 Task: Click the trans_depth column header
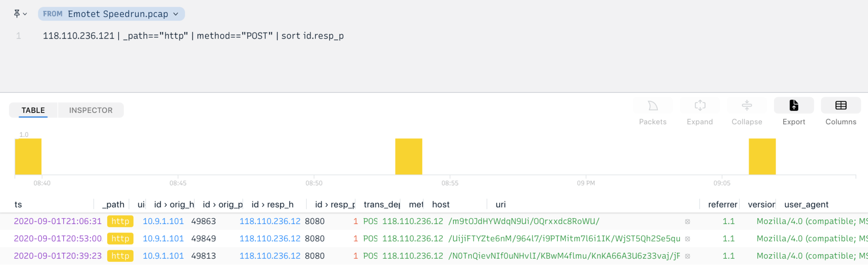coord(381,204)
